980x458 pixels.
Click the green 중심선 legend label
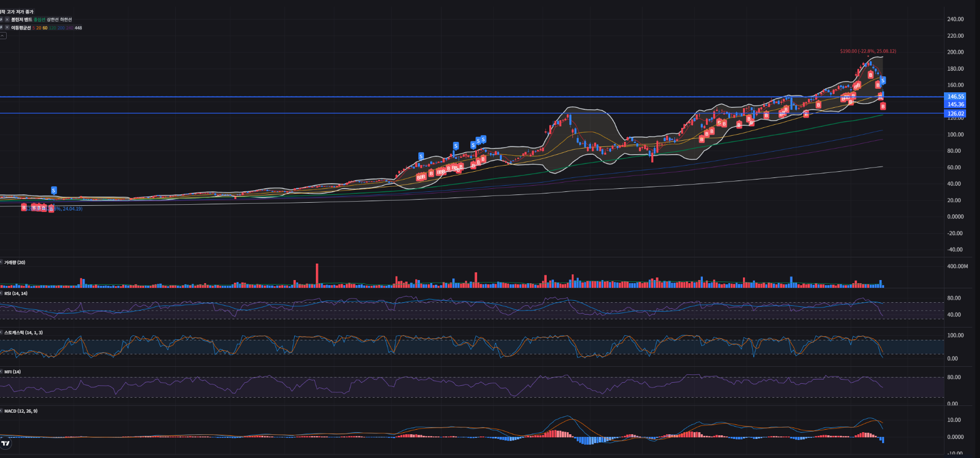40,20
